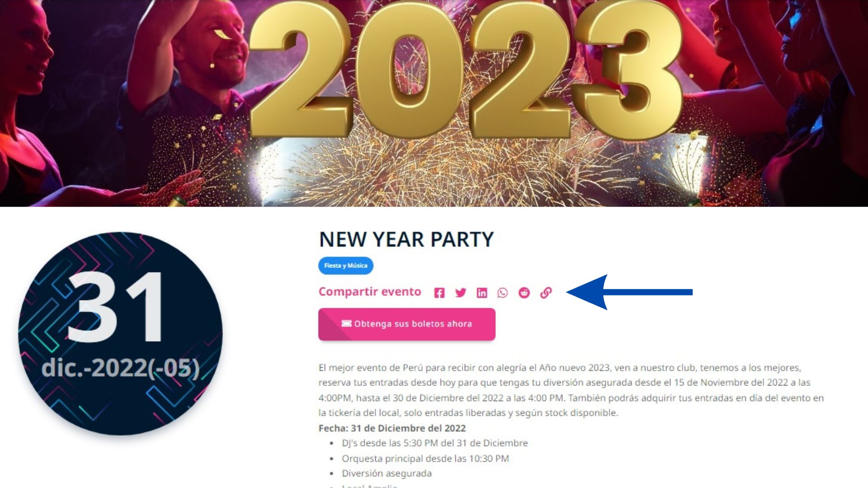Image resolution: width=868 pixels, height=488 pixels.
Task: Share event through WhatsApp icon
Action: click(503, 293)
